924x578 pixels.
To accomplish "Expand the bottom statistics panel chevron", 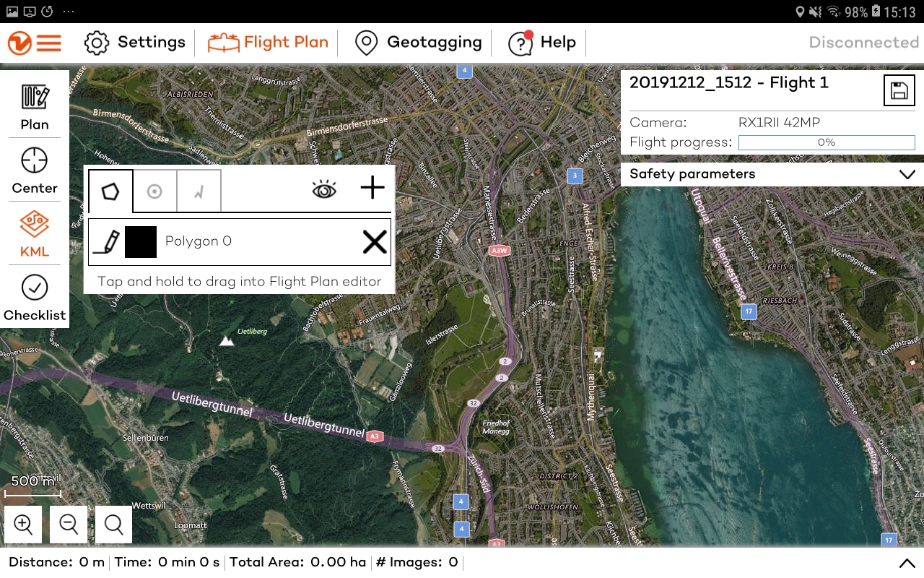I will 907,563.
